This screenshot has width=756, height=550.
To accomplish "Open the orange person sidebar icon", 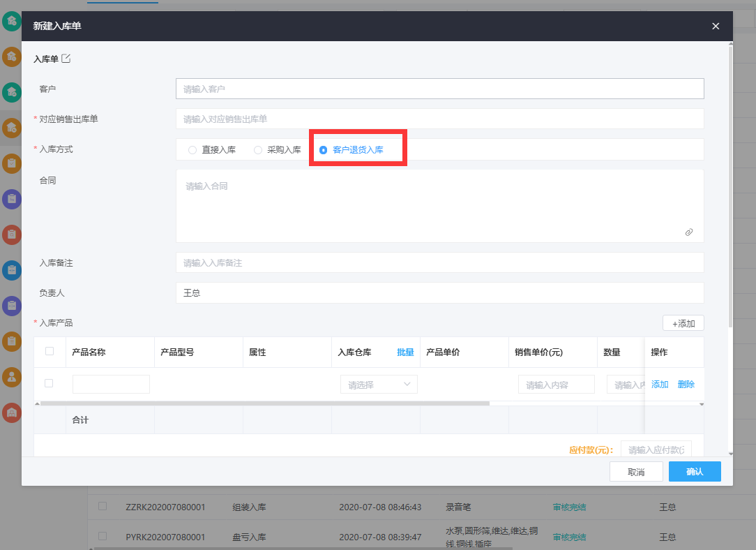I will tap(12, 378).
